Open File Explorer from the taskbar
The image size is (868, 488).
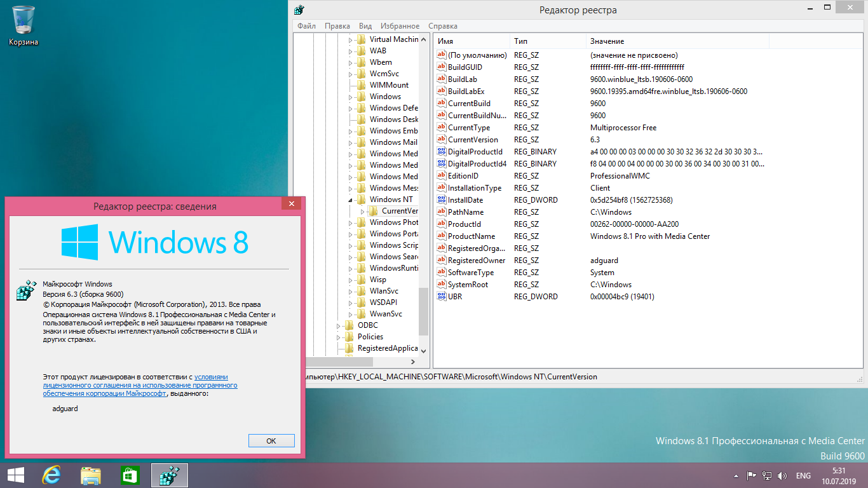click(x=91, y=475)
